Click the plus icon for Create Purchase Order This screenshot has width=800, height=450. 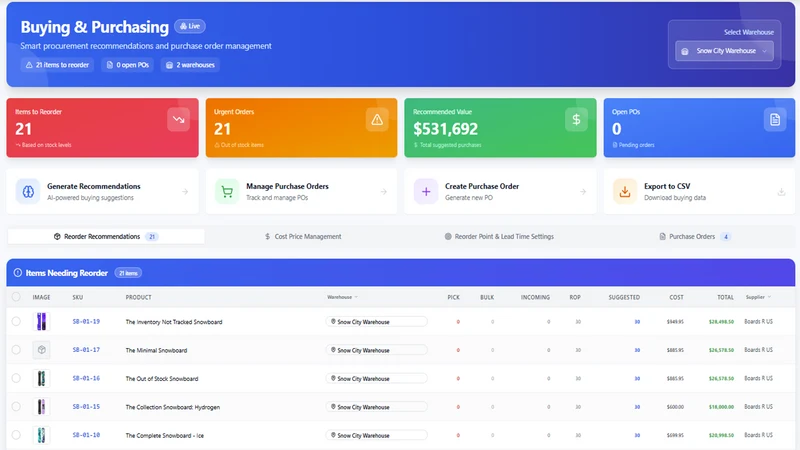click(426, 192)
